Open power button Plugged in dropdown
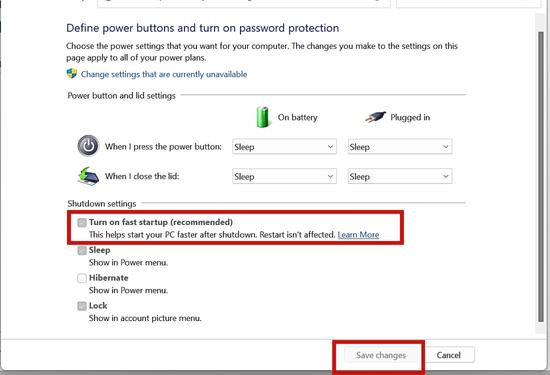550x375 pixels. coord(400,147)
